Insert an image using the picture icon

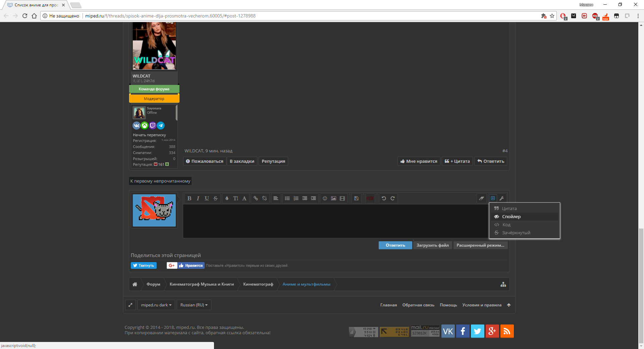[333, 198]
